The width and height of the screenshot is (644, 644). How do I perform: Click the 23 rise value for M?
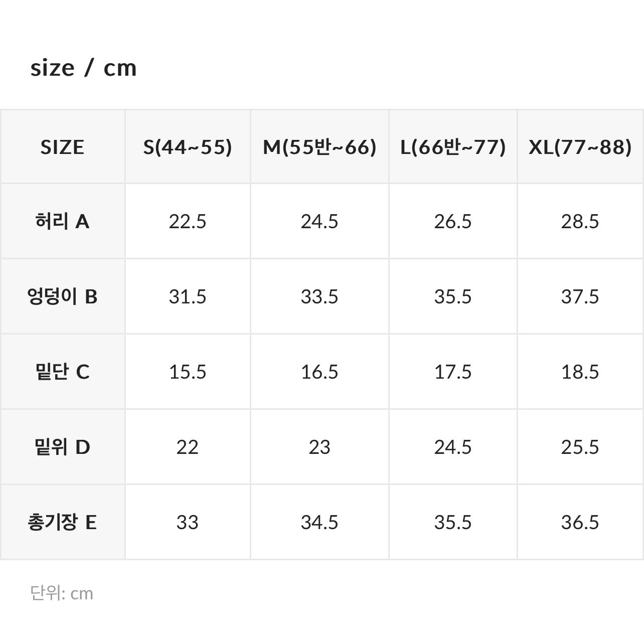pyautogui.click(x=319, y=447)
